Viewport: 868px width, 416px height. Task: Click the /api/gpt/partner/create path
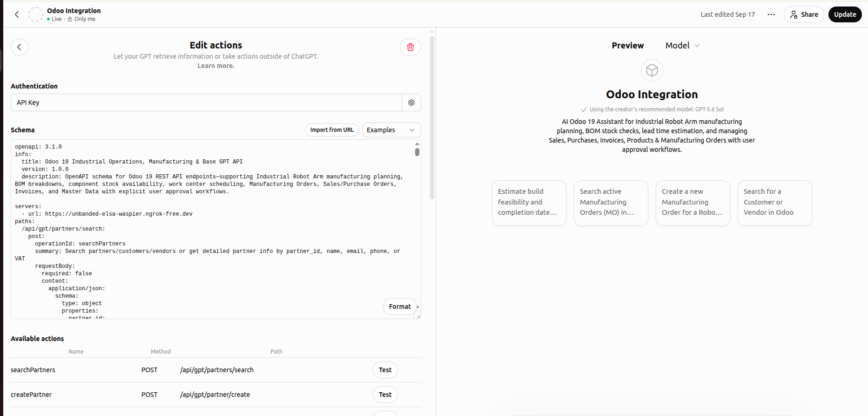coord(215,395)
